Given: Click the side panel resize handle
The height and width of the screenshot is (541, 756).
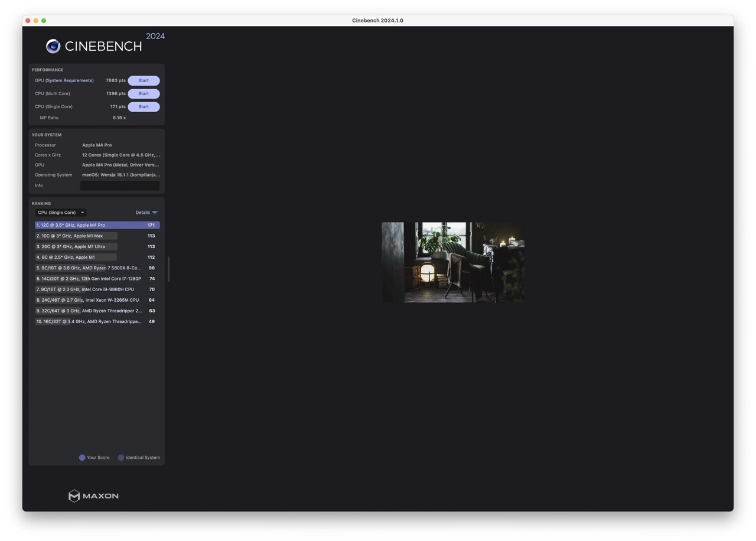Looking at the screenshot, I should point(169,269).
